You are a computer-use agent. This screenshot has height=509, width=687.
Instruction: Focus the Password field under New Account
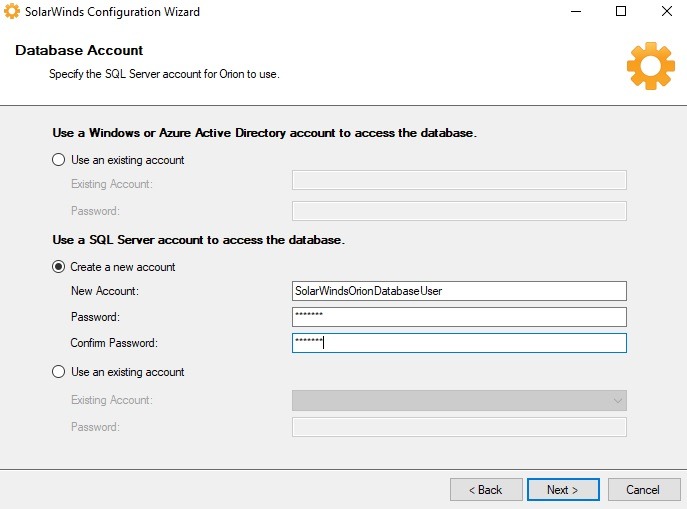[459, 317]
